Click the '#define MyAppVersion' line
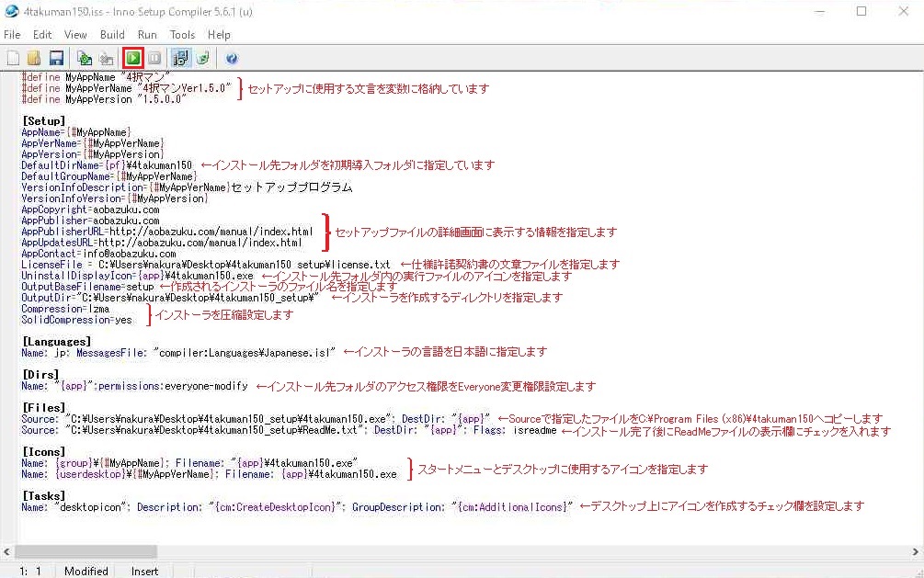Viewport: 924px width, 578px height. [104, 99]
